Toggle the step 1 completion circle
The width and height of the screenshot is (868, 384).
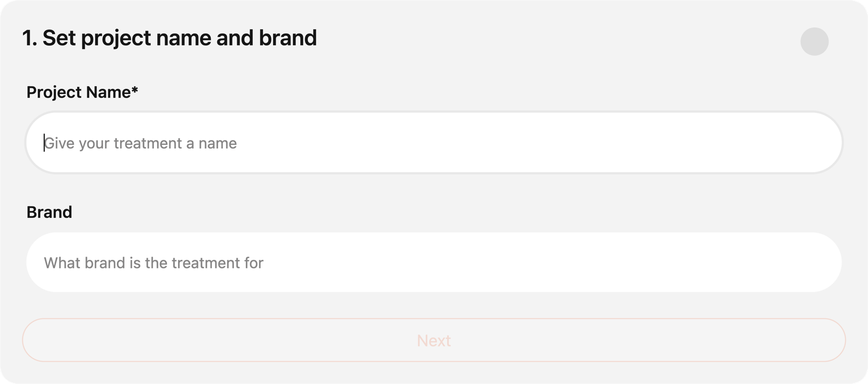814,41
